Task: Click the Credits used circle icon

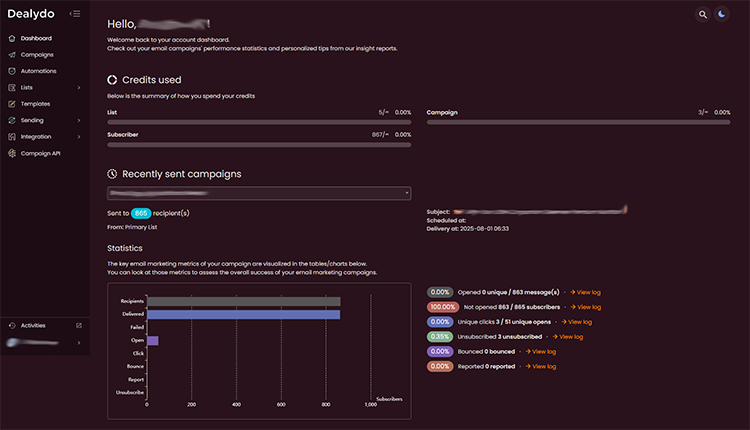Action: 112,80
